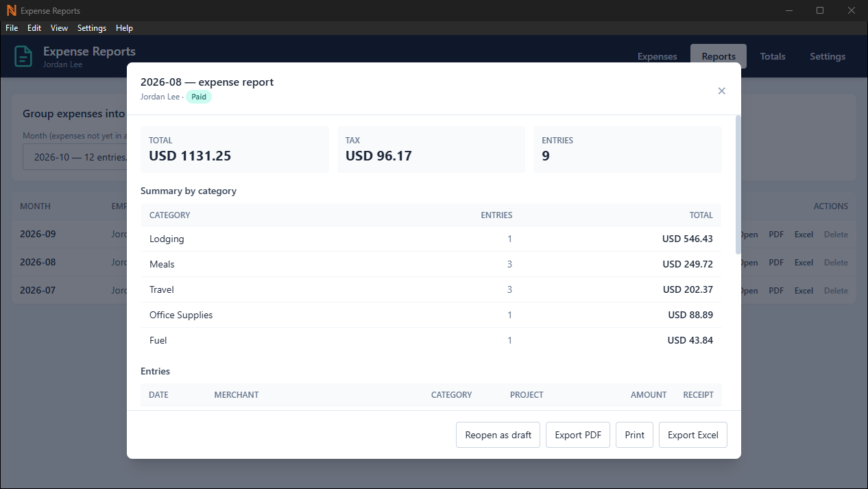
Task: Click the Office Supplies category row
Action: click(x=431, y=315)
